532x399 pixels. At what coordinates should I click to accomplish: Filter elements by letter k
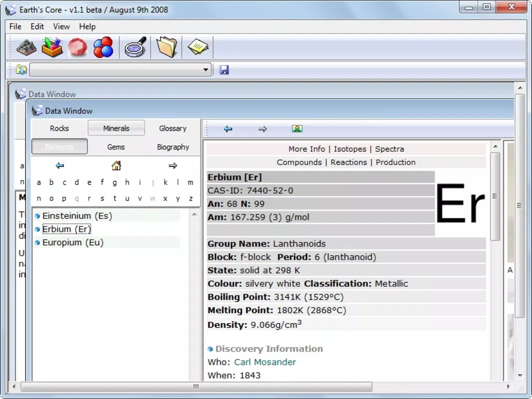pos(165,183)
